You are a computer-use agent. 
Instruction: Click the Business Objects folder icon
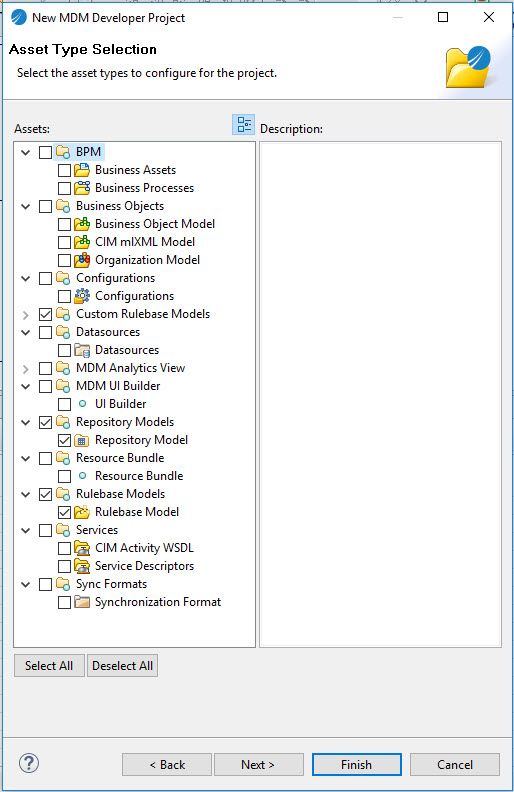click(63, 206)
